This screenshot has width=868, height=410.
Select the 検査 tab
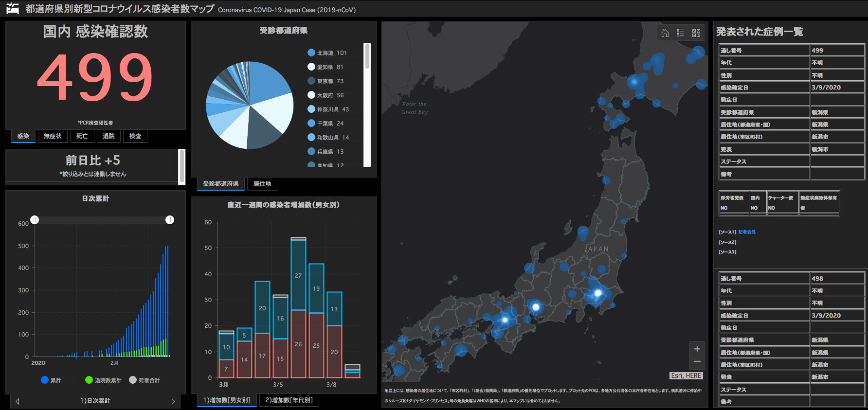135,136
